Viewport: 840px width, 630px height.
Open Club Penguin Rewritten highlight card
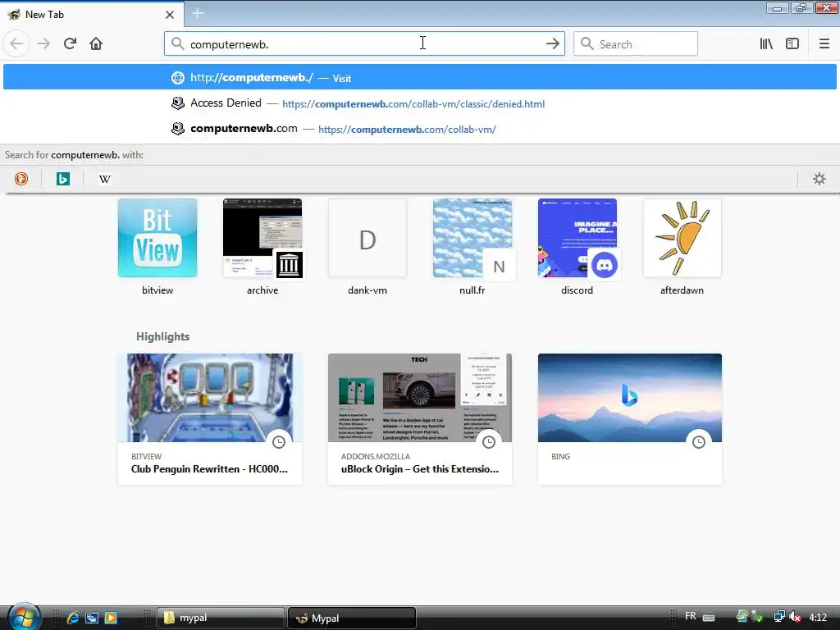(210, 419)
